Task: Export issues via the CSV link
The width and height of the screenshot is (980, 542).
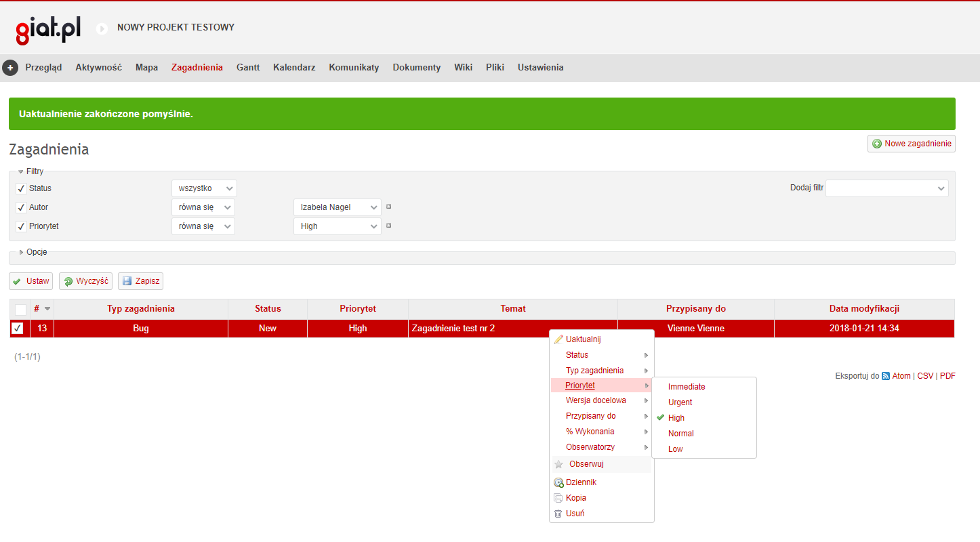Action: 925,376
